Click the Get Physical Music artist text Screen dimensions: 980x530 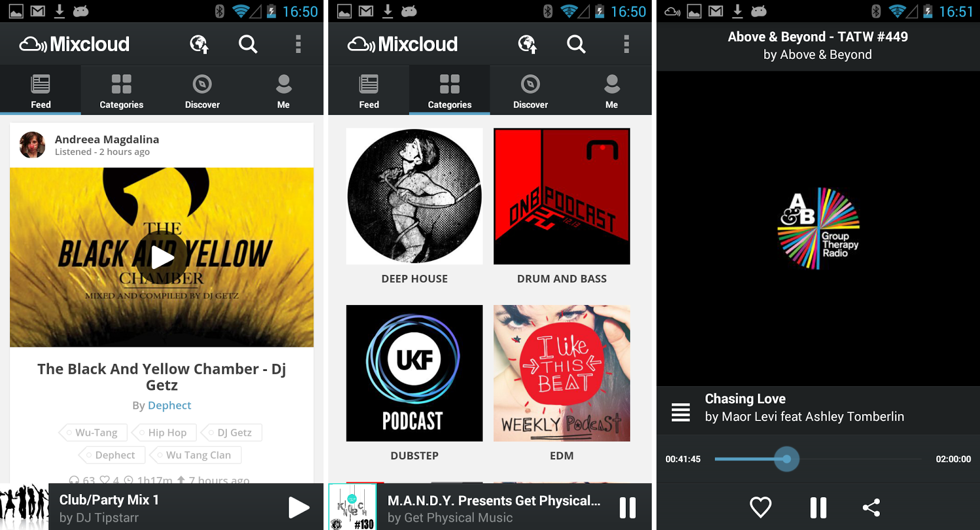(x=450, y=518)
